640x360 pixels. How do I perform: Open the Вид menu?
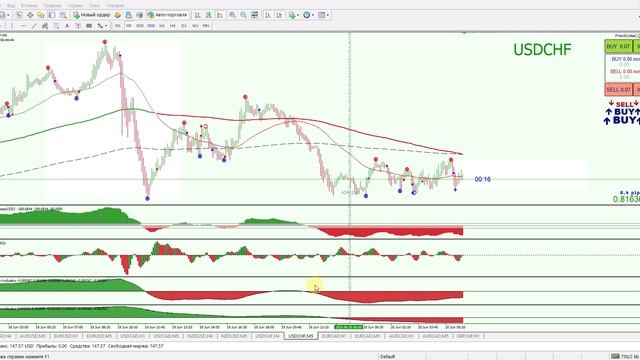[11, 5]
